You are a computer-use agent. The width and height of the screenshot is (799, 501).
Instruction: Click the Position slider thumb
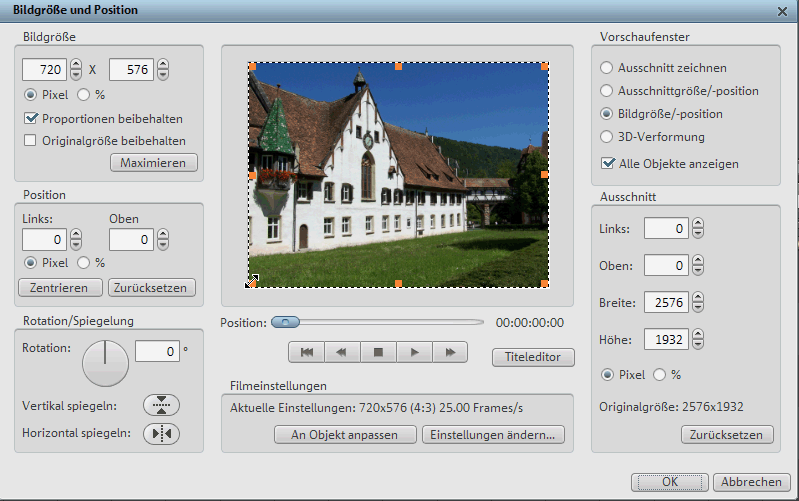tap(285, 322)
